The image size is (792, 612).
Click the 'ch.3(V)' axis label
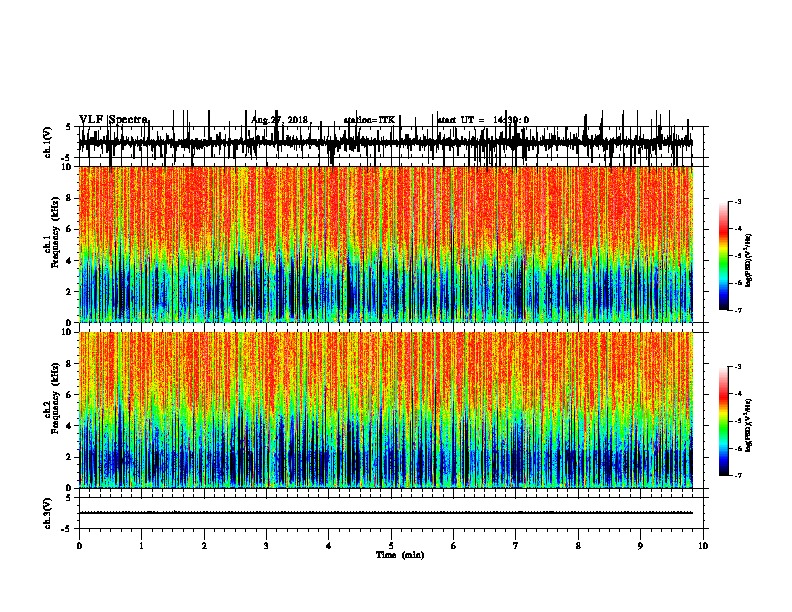pos(48,513)
